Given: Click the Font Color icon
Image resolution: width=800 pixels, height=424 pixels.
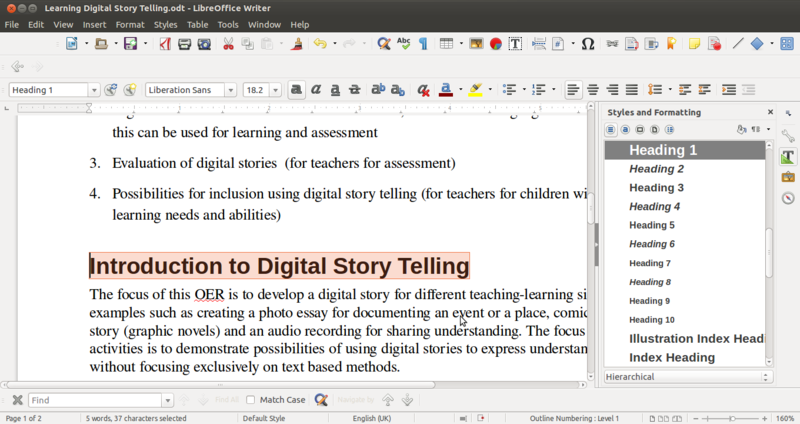Looking at the screenshot, I should pos(446,90).
